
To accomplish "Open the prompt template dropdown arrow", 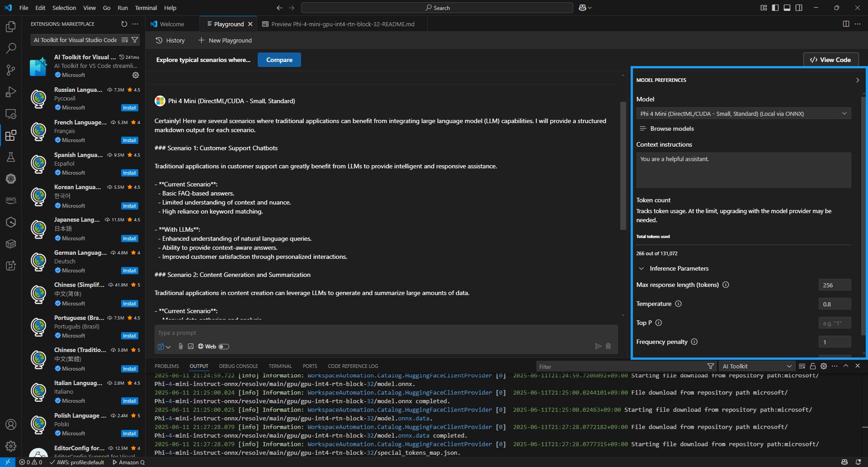I will click(168, 347).
